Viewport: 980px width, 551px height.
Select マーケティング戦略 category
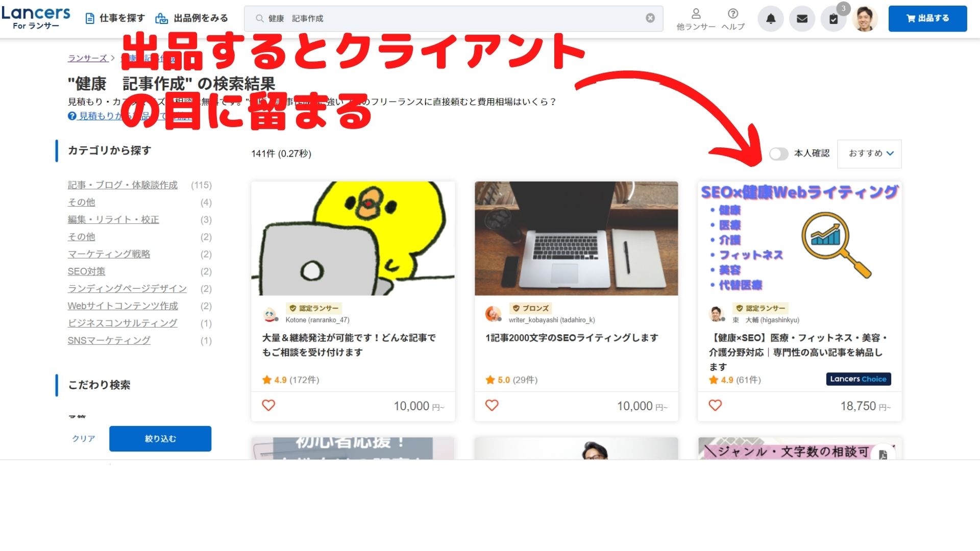[109, 254]
